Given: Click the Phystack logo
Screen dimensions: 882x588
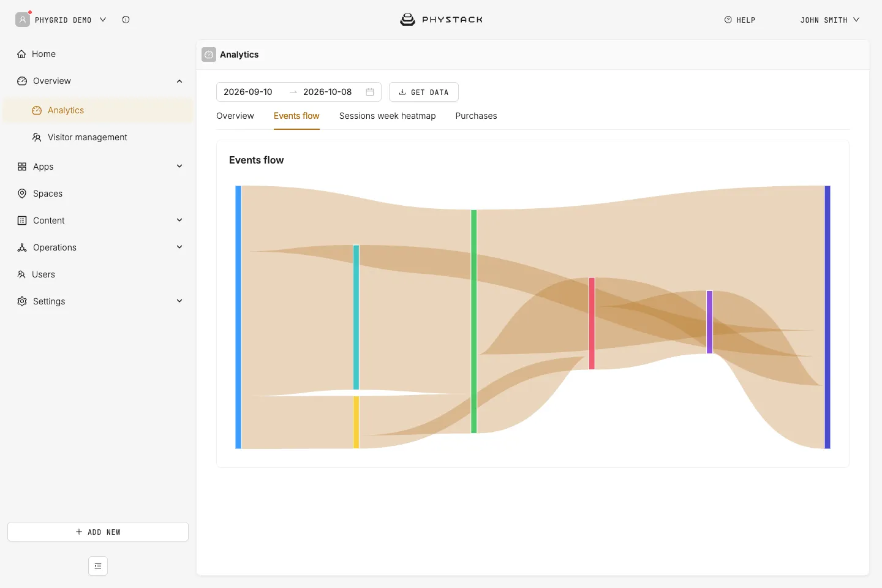Looking at the screenshot, I should (441, 20).
